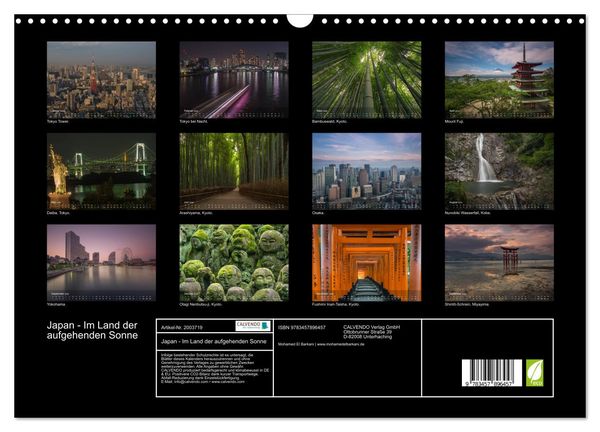Click the Otagi Nenbutsu-ji caption

[x=201, y=305]
